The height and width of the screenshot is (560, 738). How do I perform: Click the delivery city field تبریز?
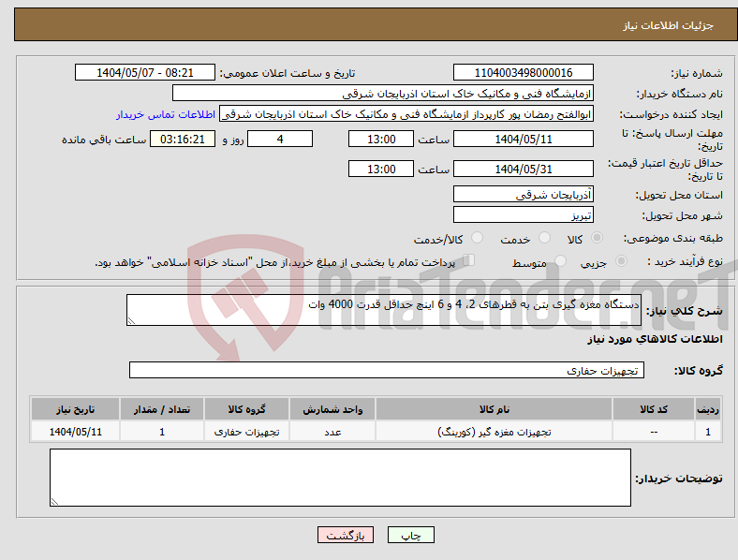[524, 215]
